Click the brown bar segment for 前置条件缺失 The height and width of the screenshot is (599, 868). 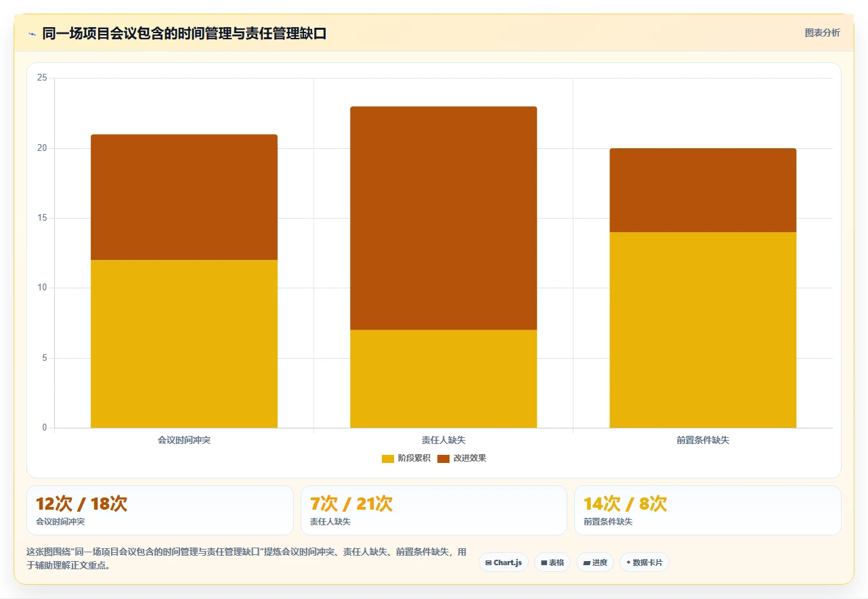(703, 190)
